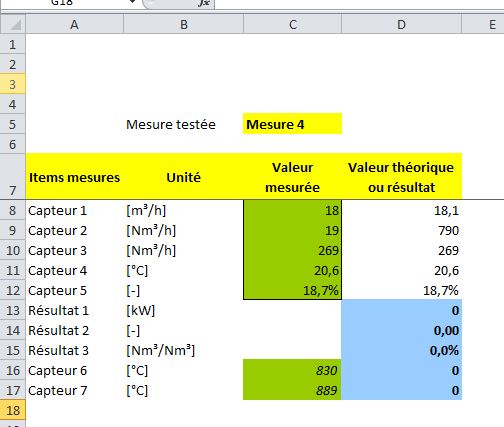Select column B header
Image resolution: width=504 pixels, height=427 pixels.
pyautogui.click(x=183, y=25)
